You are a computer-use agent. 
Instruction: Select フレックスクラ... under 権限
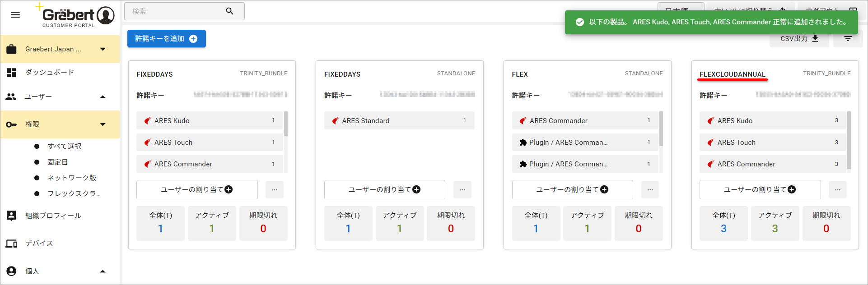(x=74, y=193)
